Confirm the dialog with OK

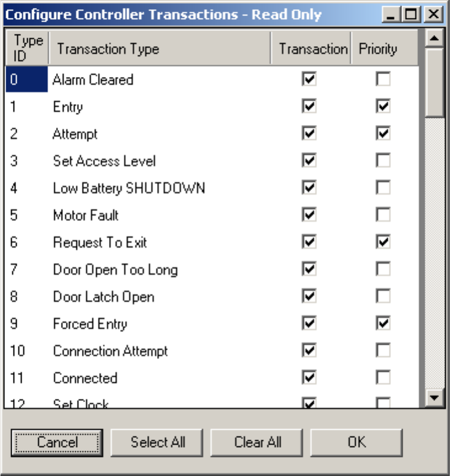356,443
